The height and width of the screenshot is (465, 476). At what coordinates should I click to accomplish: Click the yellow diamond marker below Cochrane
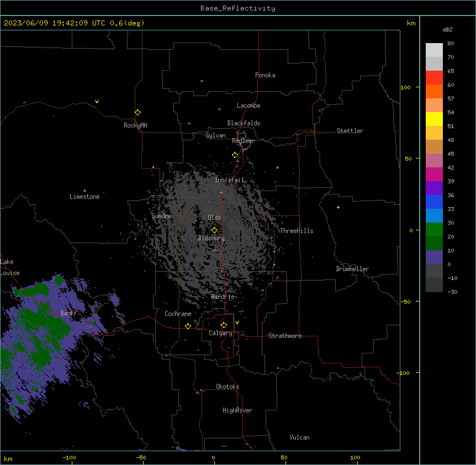pos(188,326)
